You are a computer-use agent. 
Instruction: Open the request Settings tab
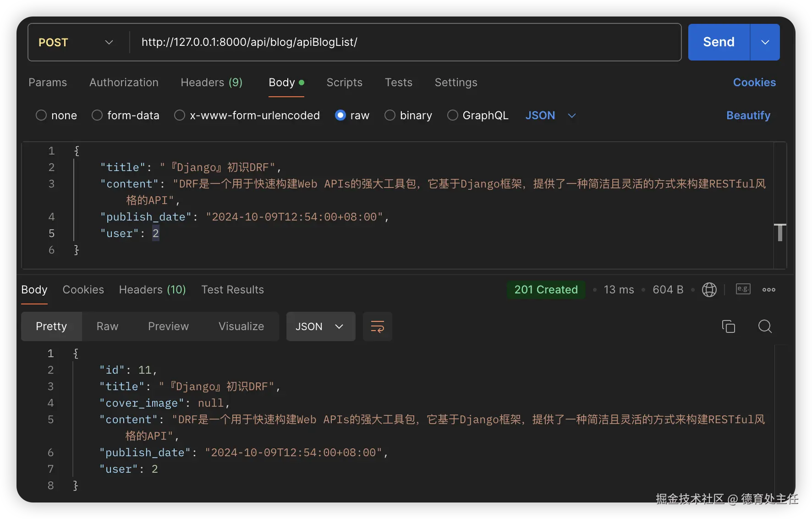pos(456,83)
